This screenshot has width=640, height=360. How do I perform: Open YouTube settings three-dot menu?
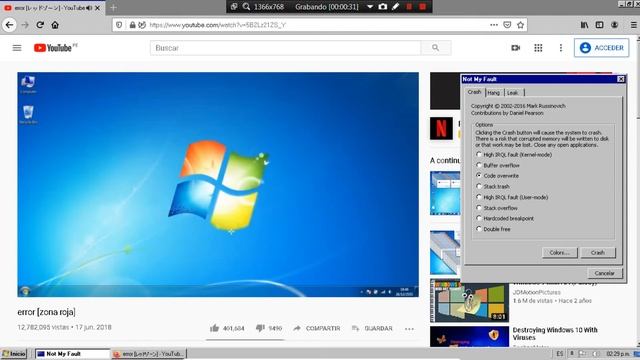[x=560, y=48]
